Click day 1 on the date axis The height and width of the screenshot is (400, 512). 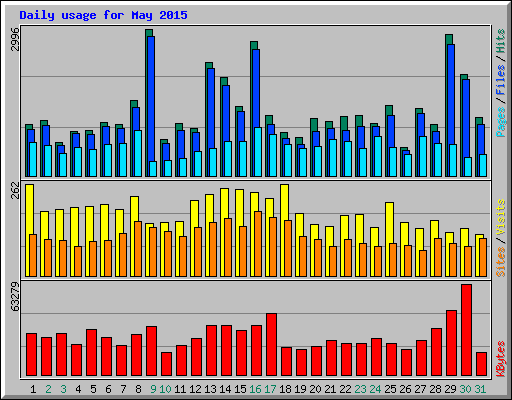pos(33,389)
